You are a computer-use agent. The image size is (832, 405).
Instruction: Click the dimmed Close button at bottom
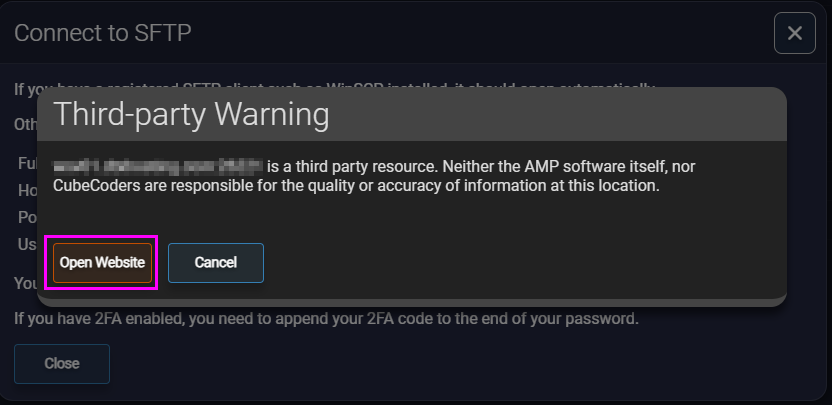(x=62, y=364)
